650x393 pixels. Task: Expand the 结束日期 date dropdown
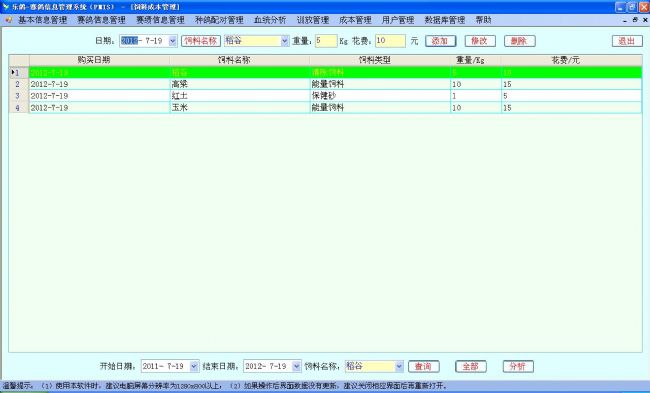[296, 366]
